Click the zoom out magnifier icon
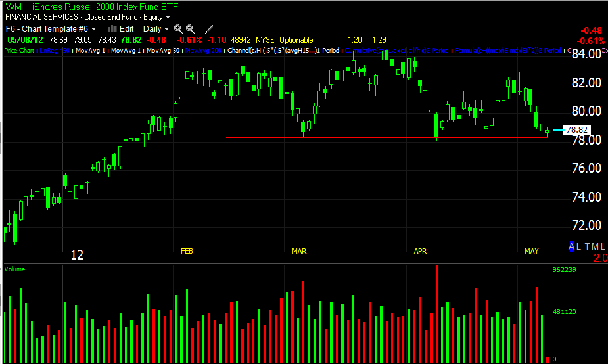Viewport: 608px width, 364px height. [x=190, y=29]
